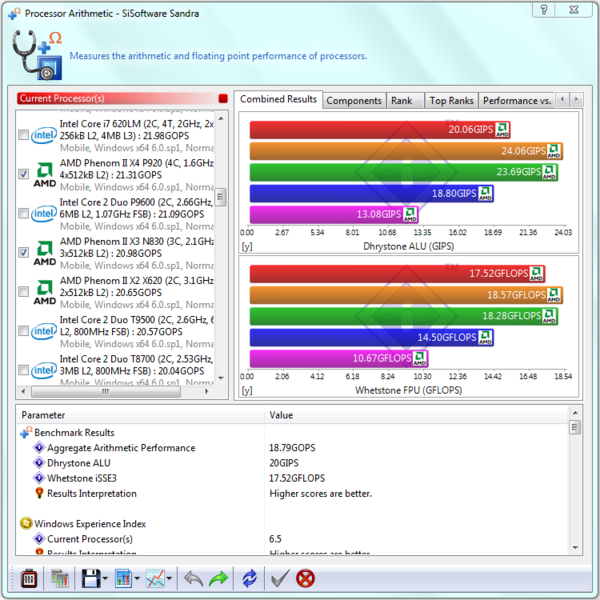Click the stethoscope module icon in header
Image resolution: width=600 pixels, height=600 pixels.
(x=37, y=55)
